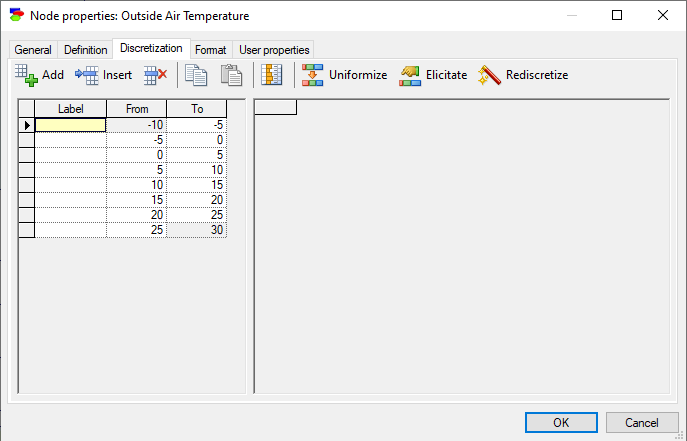Click the To cell showing 30

click(197, 230)
